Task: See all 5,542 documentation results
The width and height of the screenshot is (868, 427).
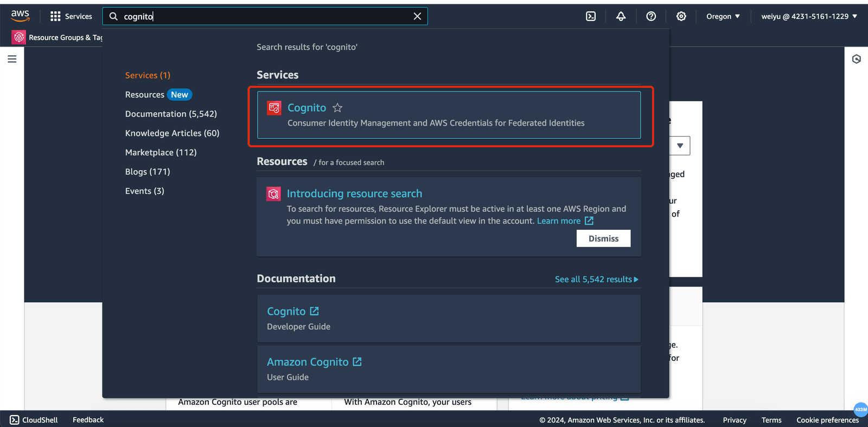Action: [x=596, y=279]
